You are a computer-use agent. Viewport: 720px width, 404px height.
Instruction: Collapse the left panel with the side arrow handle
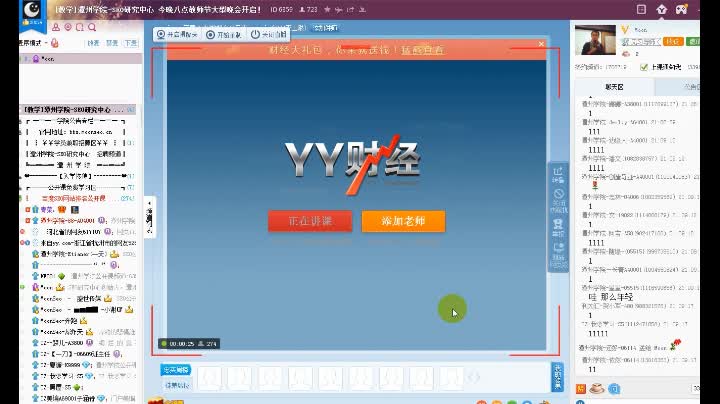coord(150,217)
